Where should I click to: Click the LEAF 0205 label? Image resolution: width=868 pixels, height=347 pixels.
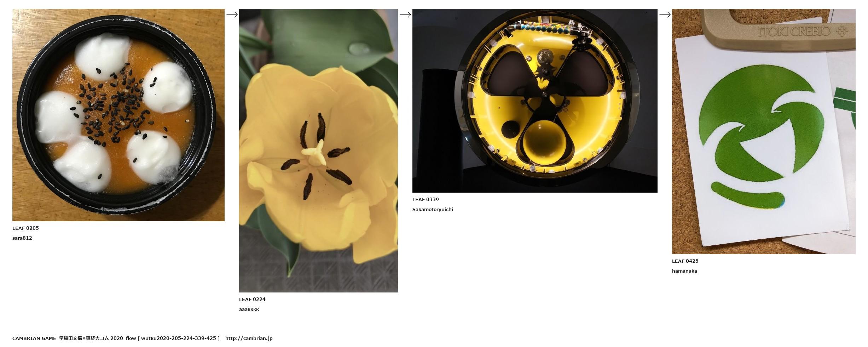(25, 228)
